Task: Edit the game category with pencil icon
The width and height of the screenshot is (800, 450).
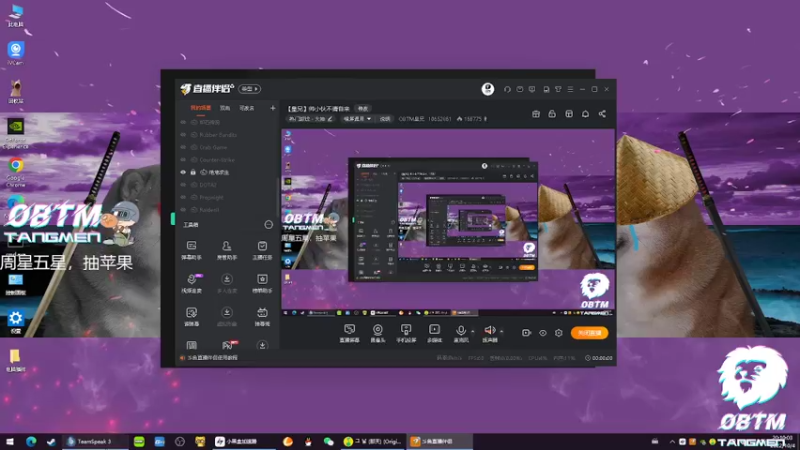Action: (x=330, y=119)
